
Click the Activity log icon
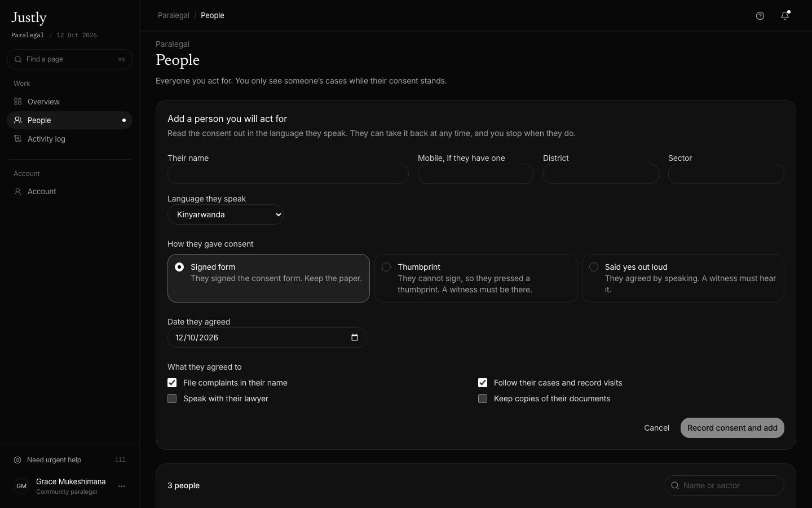point(18,139)
